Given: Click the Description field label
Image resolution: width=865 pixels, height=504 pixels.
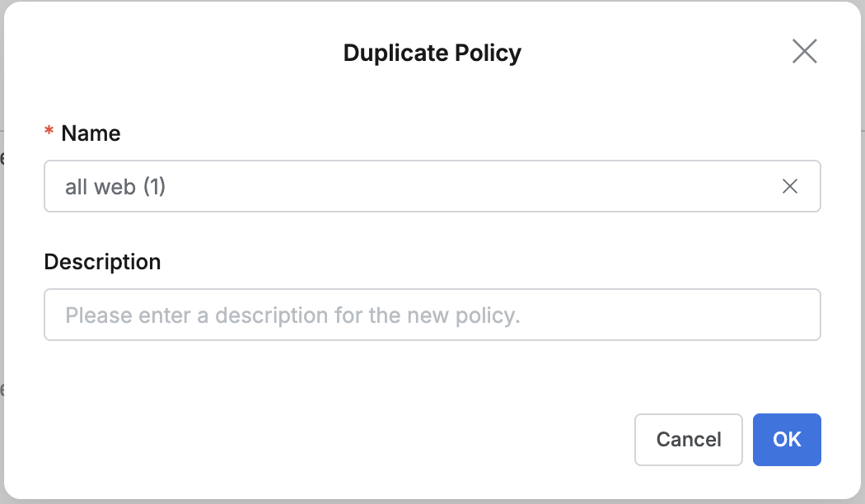Looking at the screenshot, I should tap(102, 262).
